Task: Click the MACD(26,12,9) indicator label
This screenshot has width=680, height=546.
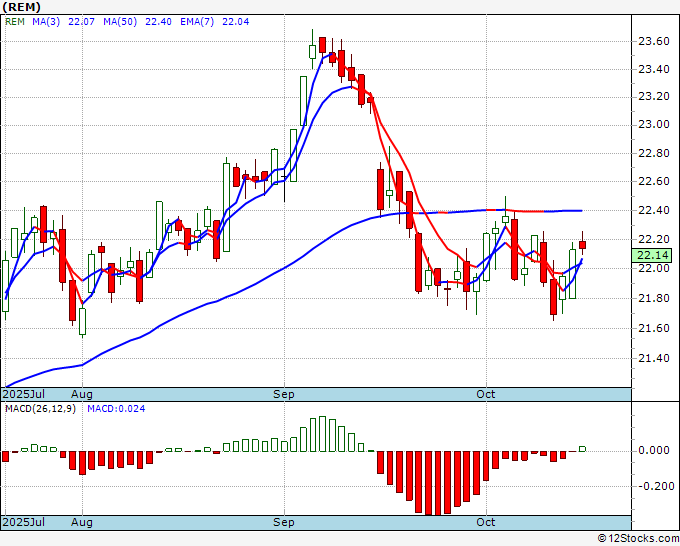Action: 40,409
